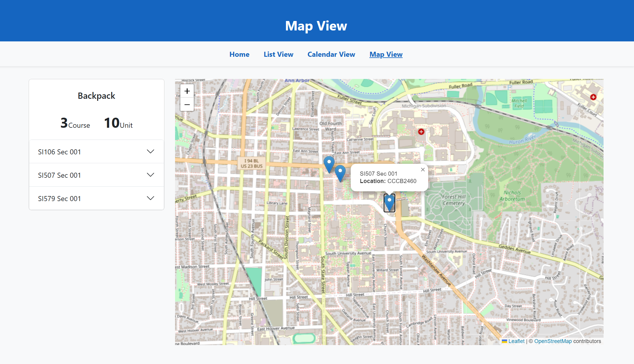Click the hospital cross icon near Fuller Court
634x364 pixels.
(x=593, y=97)
